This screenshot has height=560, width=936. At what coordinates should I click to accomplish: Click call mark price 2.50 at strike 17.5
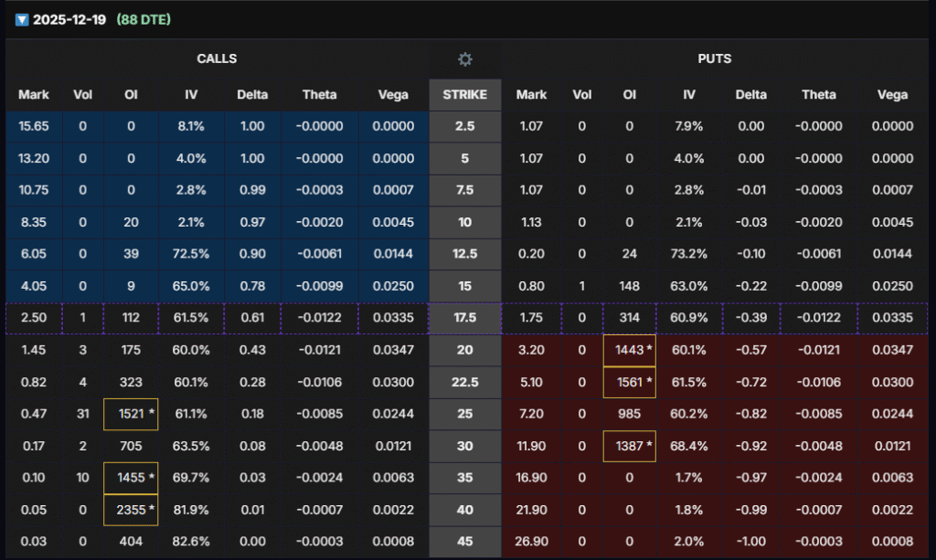click(x=34, y=319)
